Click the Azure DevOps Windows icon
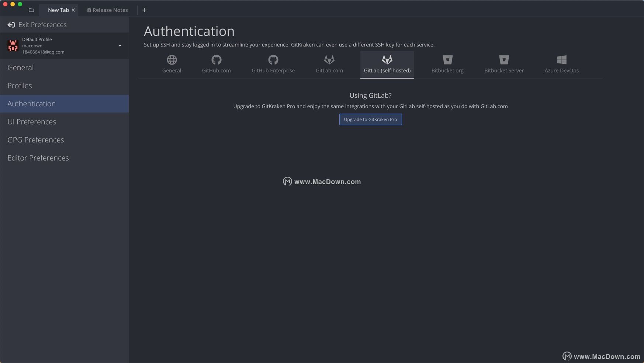Image resolution: width=644 pixels, height=363 pixels. tap(562, 59)
